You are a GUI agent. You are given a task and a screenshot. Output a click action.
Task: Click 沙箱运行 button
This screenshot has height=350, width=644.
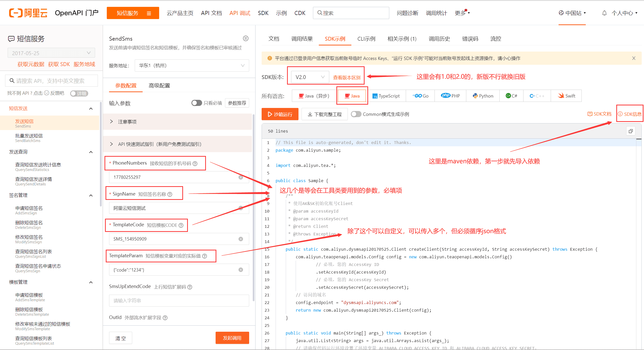280,114
